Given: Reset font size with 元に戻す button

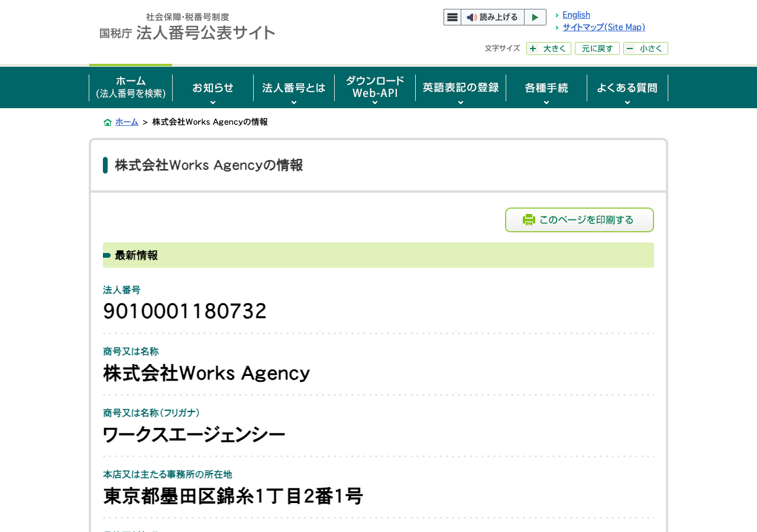Looking at the screenshot, I should point(597,48).
